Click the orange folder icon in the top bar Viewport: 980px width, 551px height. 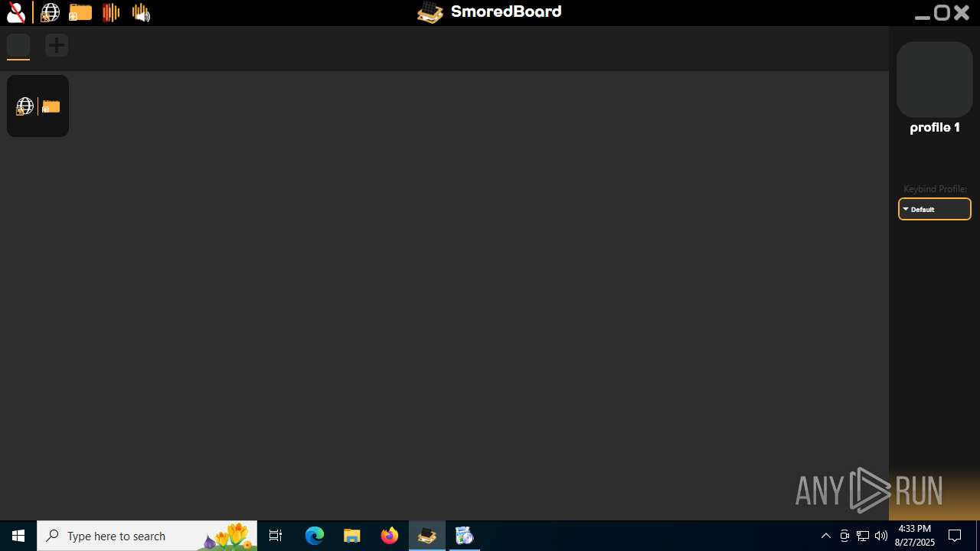80,12
